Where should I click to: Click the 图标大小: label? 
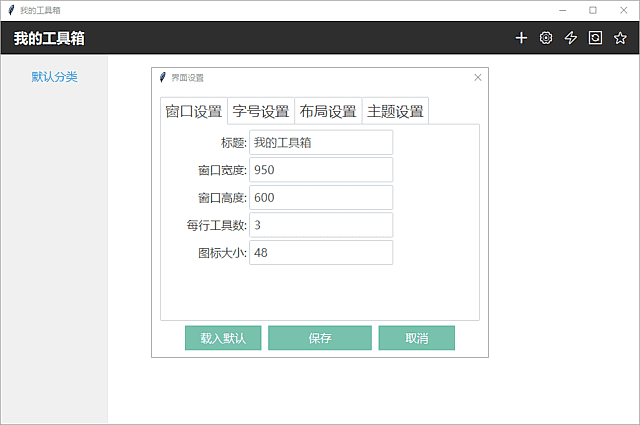pos(222,253)
